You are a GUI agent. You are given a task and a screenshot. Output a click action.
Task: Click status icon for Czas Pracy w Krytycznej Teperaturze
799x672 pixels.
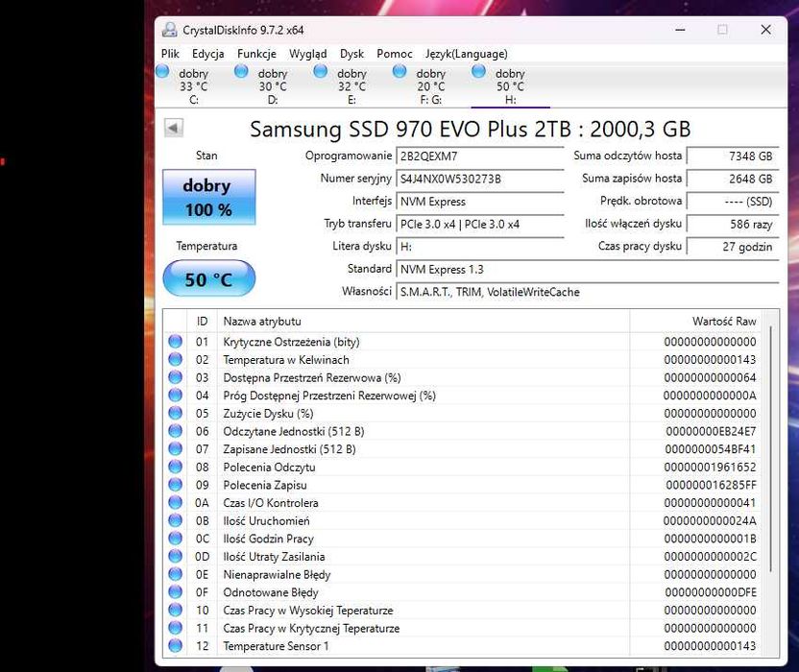[x=176, y=628]
